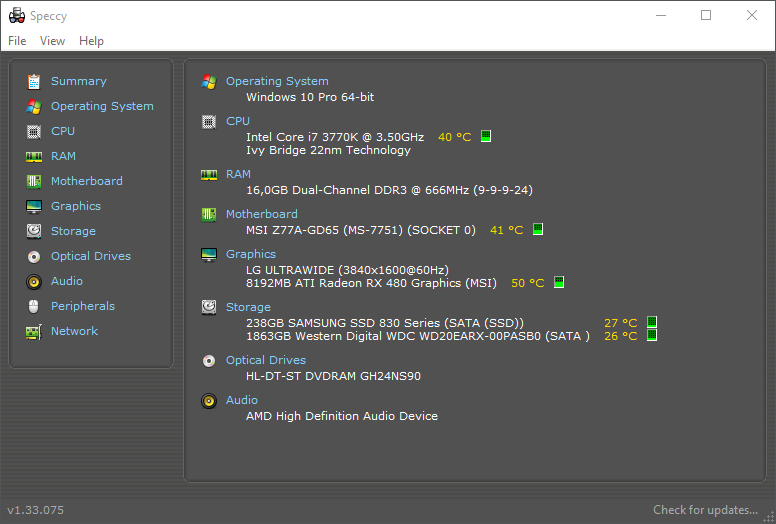Click the CPU temperature 40 °C value
This screenshot has width=776, height=524.
pyautogui.click(x=455, y=137)
